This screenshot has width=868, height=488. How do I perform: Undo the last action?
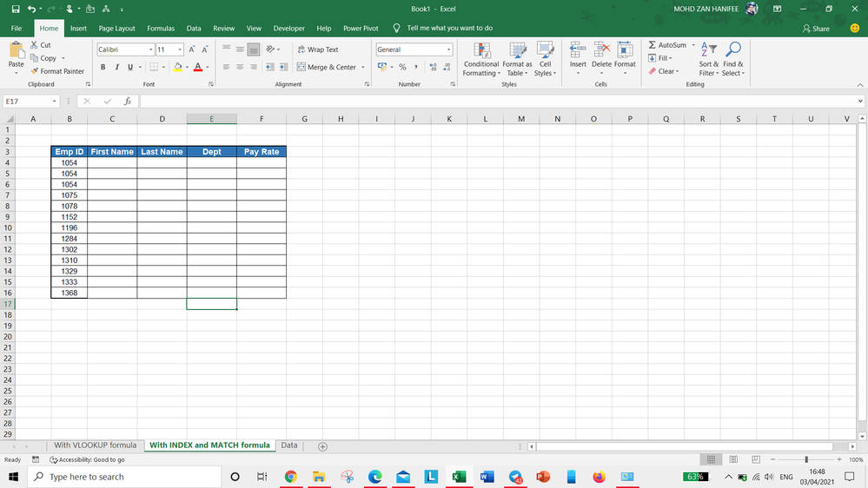click(x=32, y=9)
